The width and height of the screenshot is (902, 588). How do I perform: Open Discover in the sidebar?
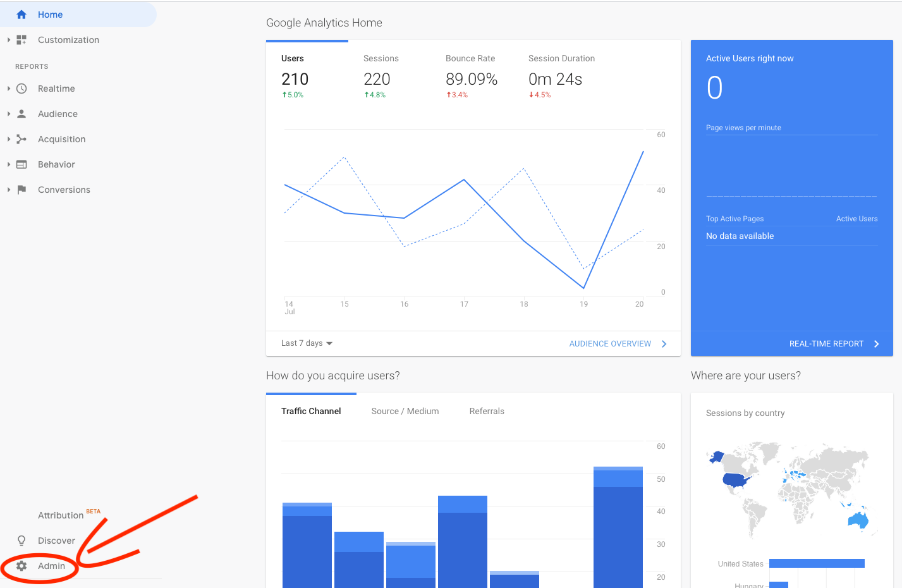pos(56,541)
